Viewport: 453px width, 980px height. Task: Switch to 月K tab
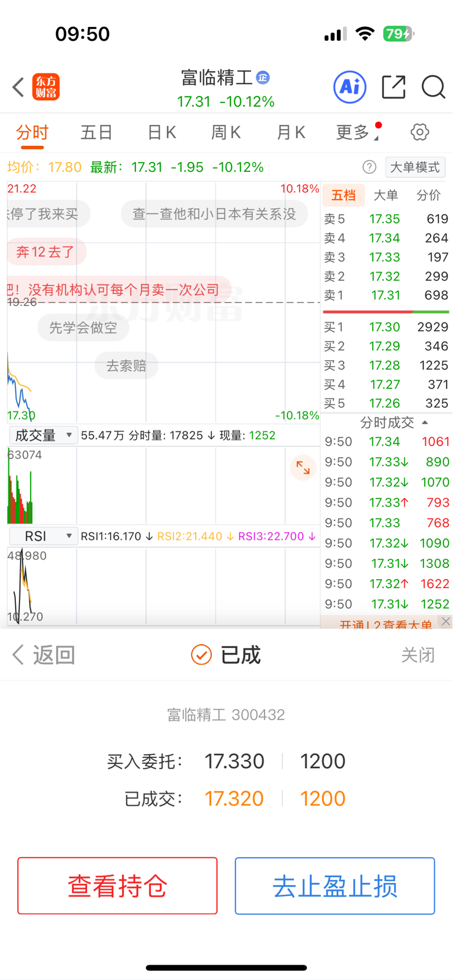(291, 132)
